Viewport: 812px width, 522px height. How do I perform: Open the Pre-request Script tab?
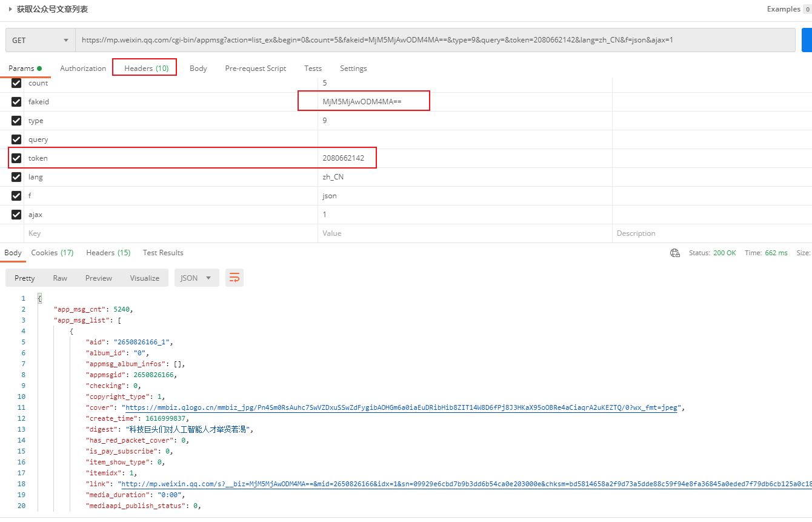point(255,69)
